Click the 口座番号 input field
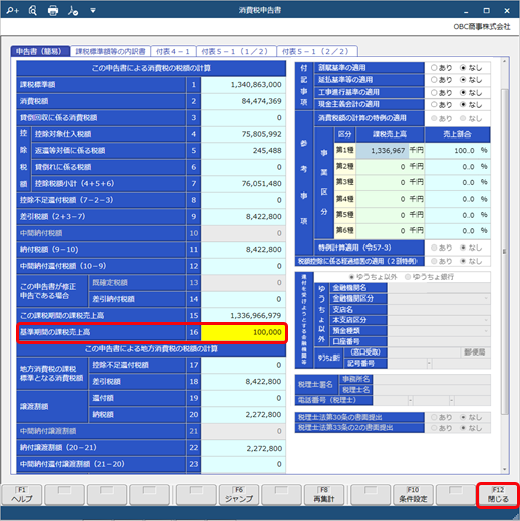 coord(439,341)
